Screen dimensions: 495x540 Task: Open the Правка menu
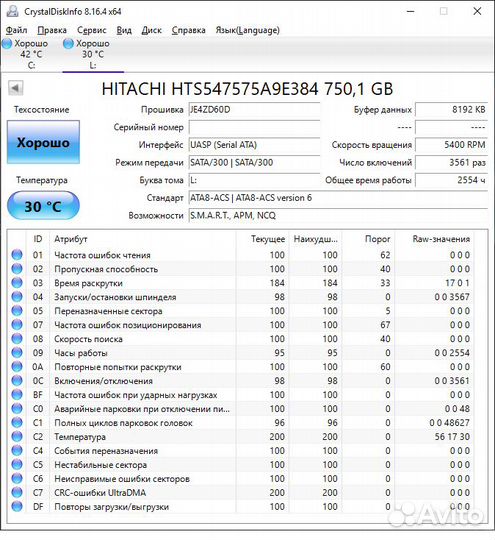click(52, 30)
